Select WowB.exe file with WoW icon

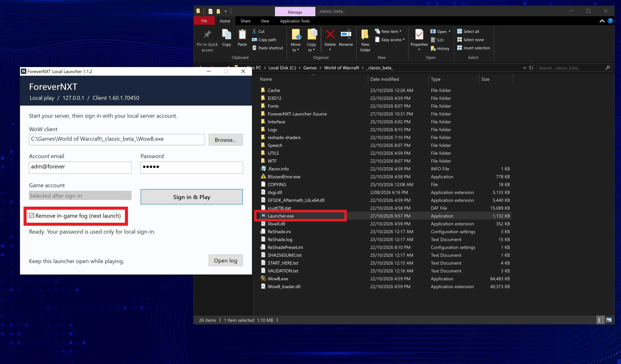coord(277,279)
